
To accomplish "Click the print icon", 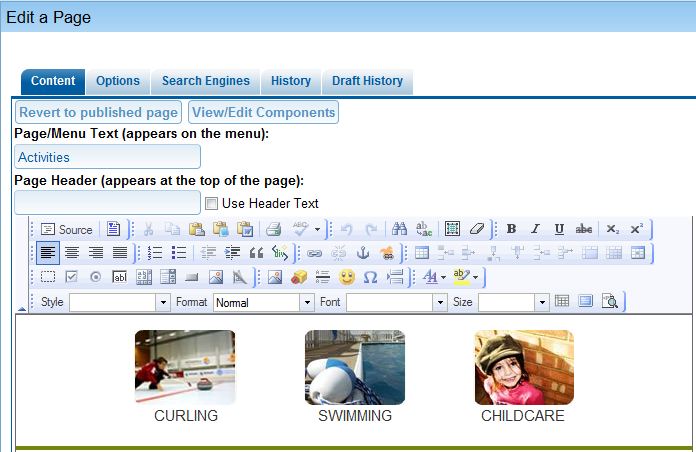I will tap(274, 229).
